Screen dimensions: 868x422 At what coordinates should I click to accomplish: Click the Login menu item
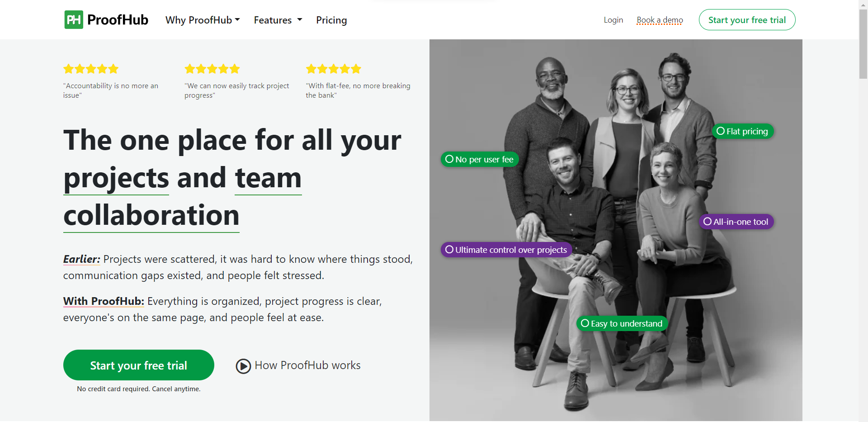click(613, 20)
